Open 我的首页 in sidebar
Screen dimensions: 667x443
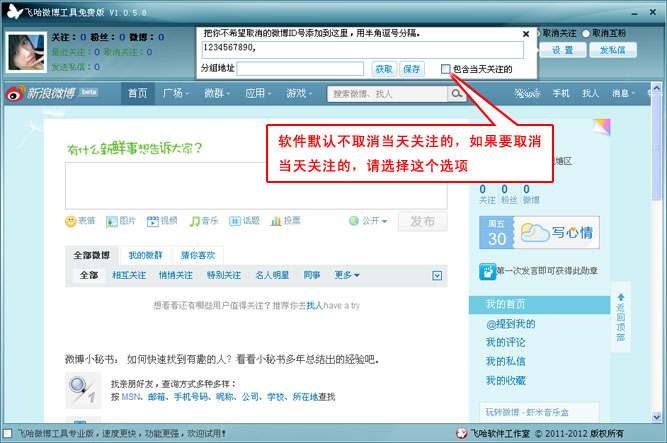[x=539, y=304]
